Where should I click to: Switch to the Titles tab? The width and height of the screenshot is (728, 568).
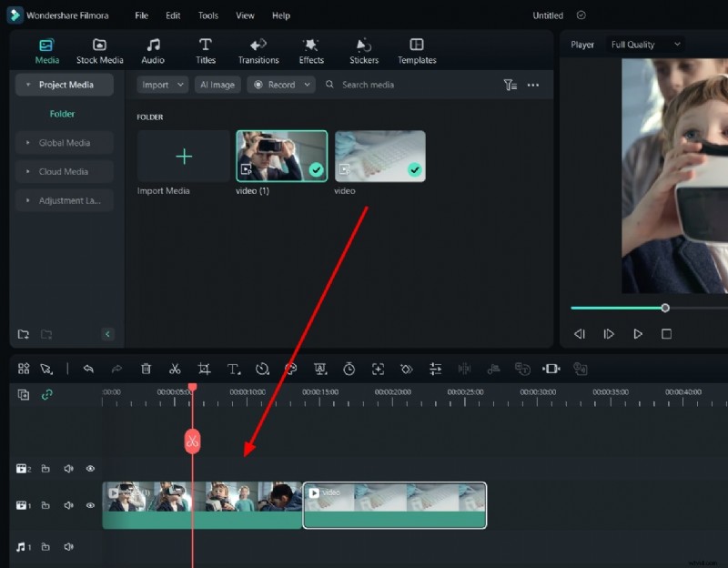tap(205, 49)
